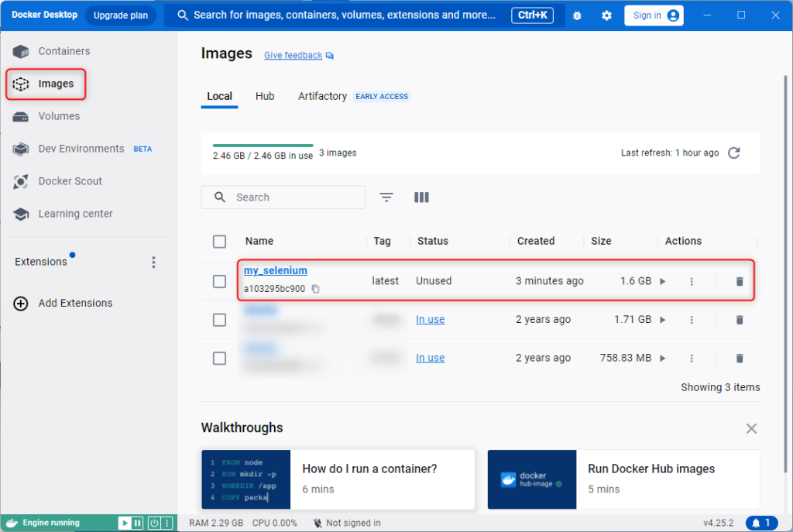
Task: Click the global search bar
Action: pos(365,15)
